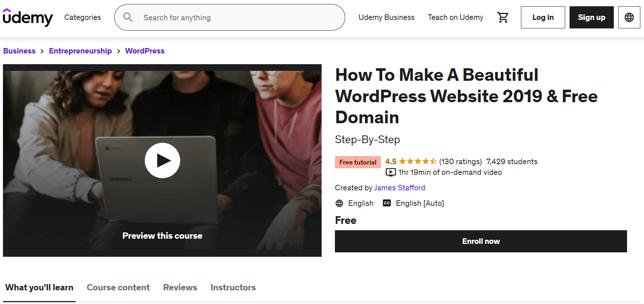Open Teach on Udemy
The width and height of the screenshot is (644, 304).
(x=455, y=17)
